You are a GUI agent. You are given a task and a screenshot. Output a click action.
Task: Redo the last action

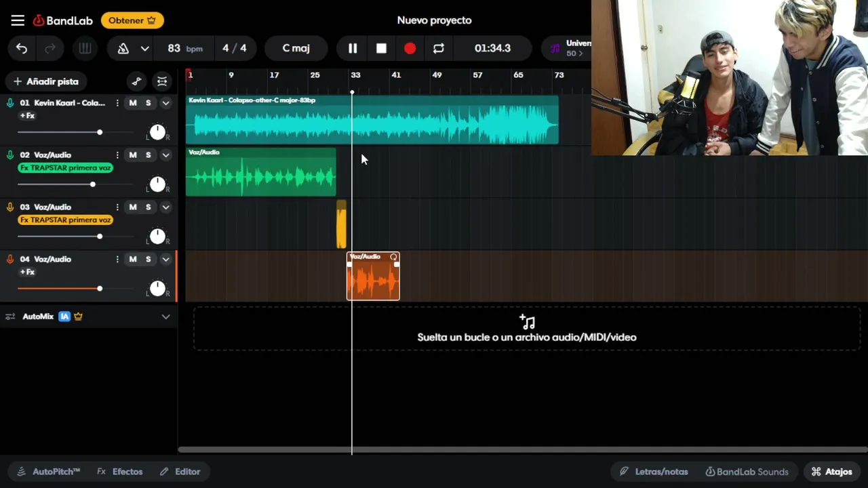coord(50,48)
